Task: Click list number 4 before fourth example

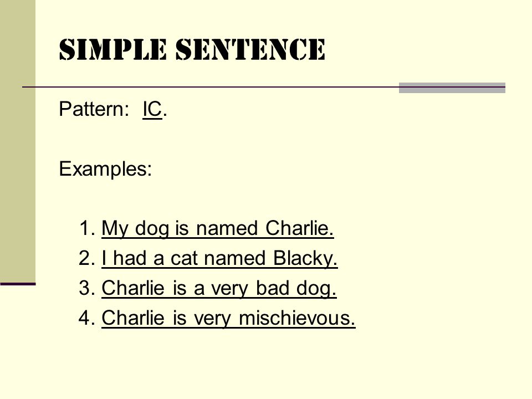Action: tap(87, 318)
